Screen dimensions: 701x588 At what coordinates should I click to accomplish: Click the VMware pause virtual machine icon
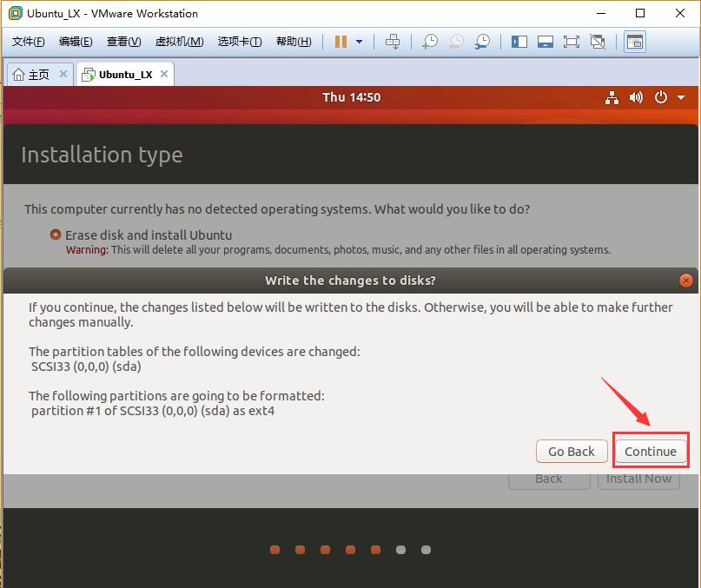tap(341, 42)
